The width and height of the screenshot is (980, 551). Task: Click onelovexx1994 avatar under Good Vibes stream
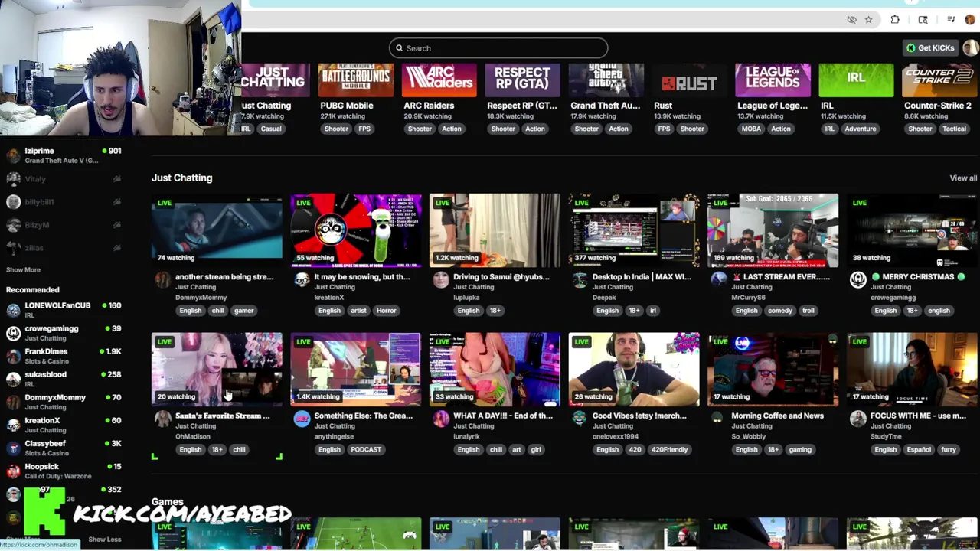coord(580,419)
